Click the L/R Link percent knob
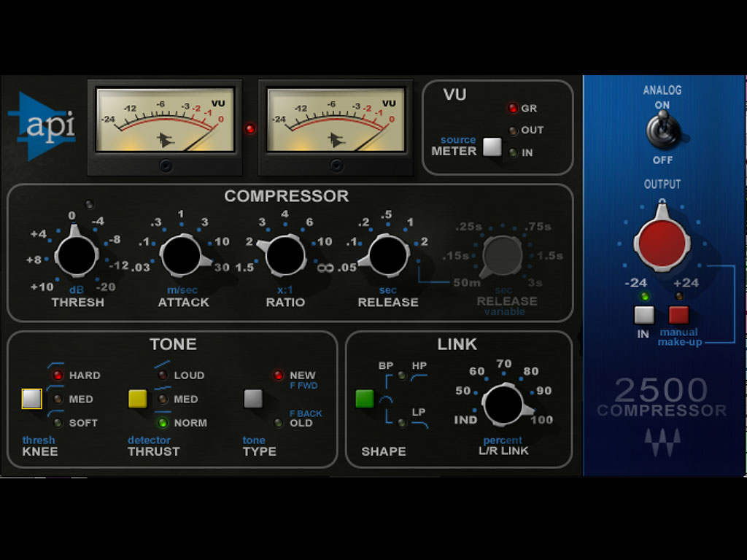This screenshot has height=560, width=747. pyautogui.click(x=503, y=405)
